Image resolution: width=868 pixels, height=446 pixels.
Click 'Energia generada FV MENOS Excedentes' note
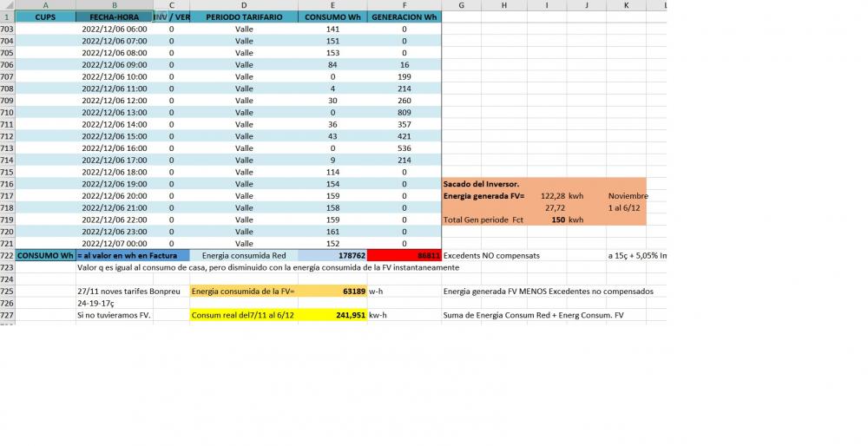[548, 291]
